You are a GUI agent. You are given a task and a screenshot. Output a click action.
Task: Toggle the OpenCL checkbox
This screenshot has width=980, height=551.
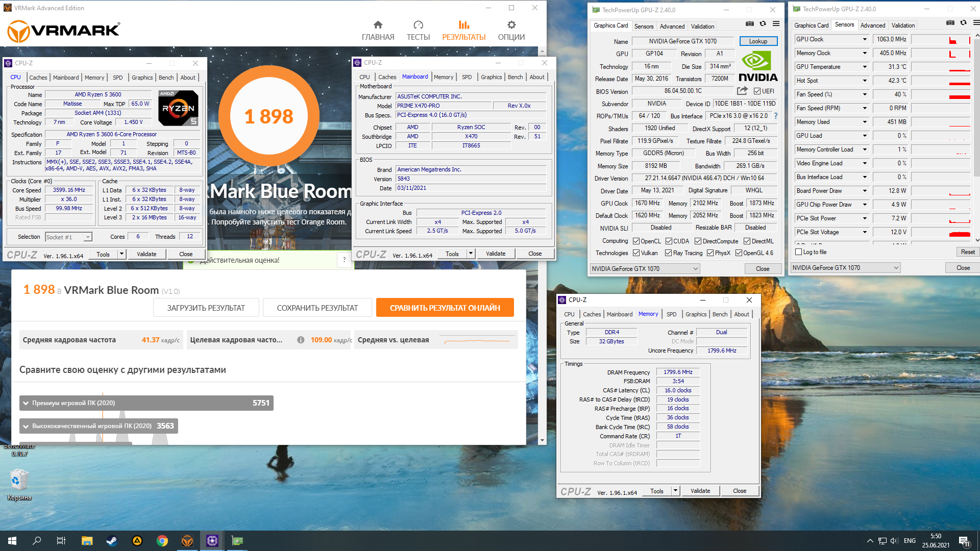click(x=636, y=241)
